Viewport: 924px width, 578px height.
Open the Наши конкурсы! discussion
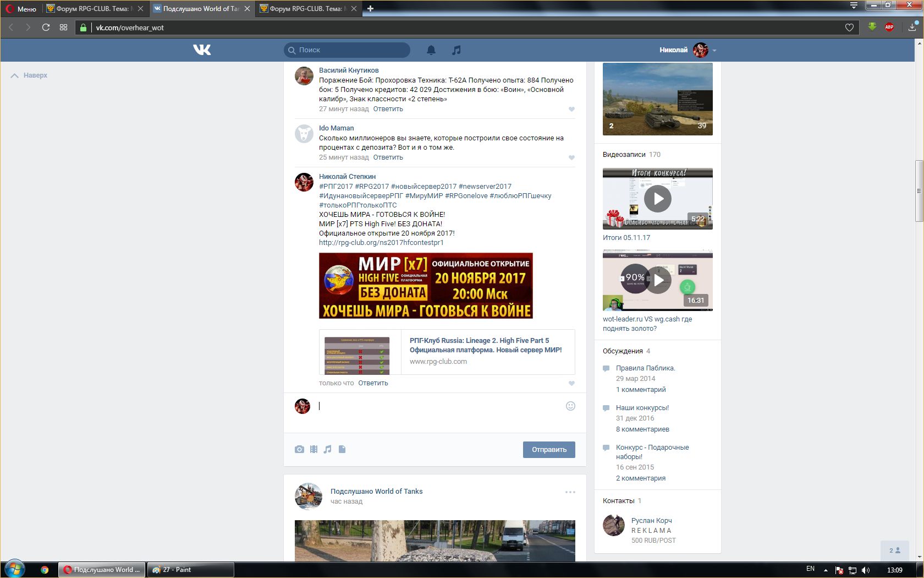coord(642,408)
